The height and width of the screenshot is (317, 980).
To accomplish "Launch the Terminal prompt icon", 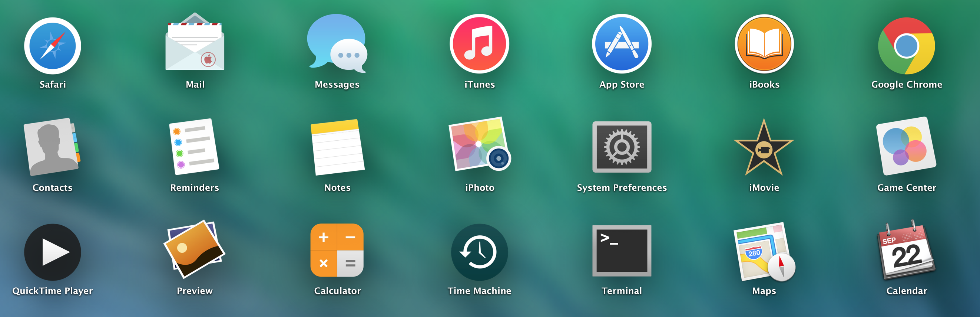I will coord(622,251).
